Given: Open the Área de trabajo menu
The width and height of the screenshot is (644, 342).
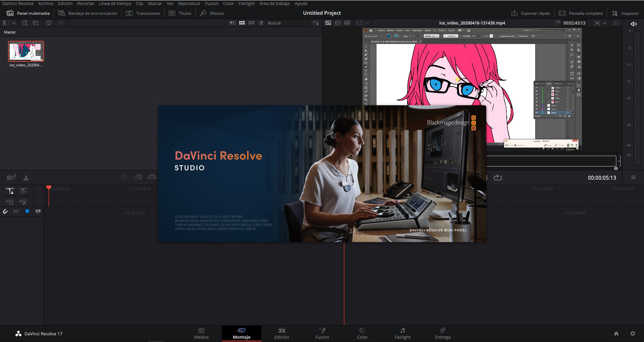Looking at the screenshot, I should pos(275,3).
